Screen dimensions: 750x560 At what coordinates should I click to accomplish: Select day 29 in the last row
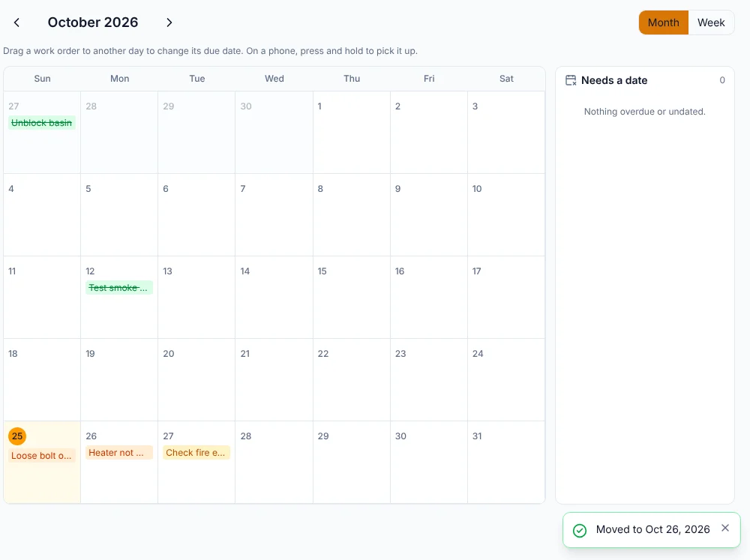click(352, 463)
